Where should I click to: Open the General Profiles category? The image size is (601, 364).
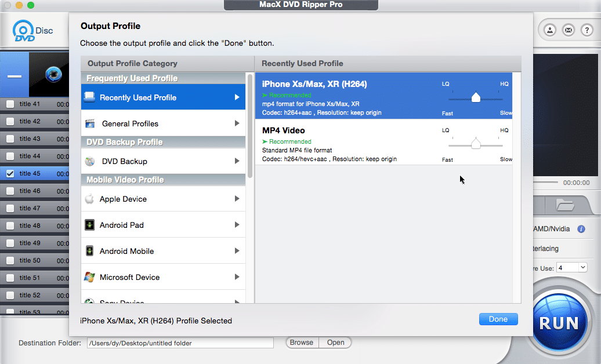point(162,122)
